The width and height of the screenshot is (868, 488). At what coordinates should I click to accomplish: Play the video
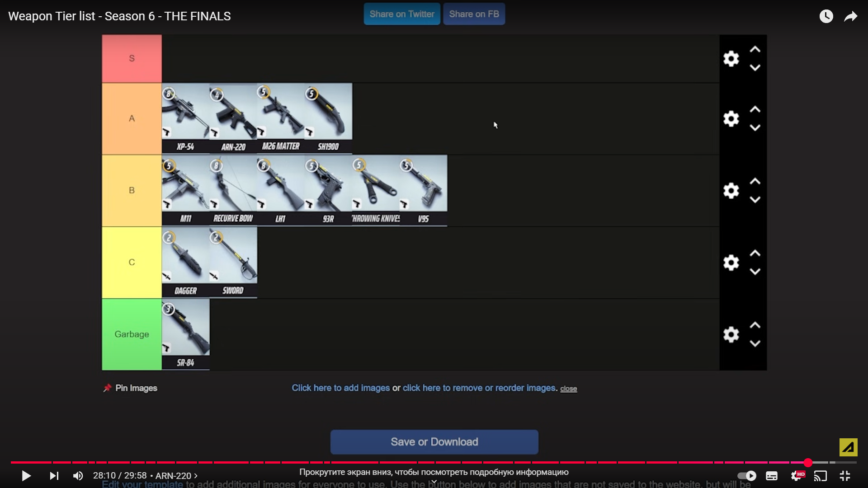click(x=26, y=476)
